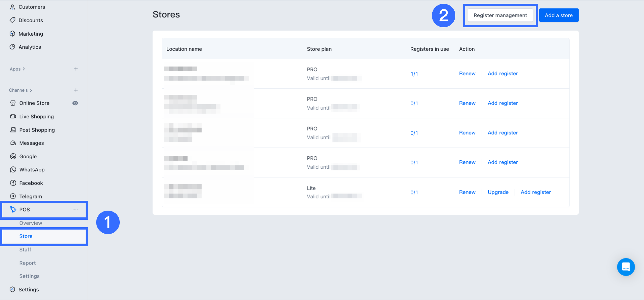Click the Marketing cube icon
The width and height of the screenshot is (644, 300).
12,34
